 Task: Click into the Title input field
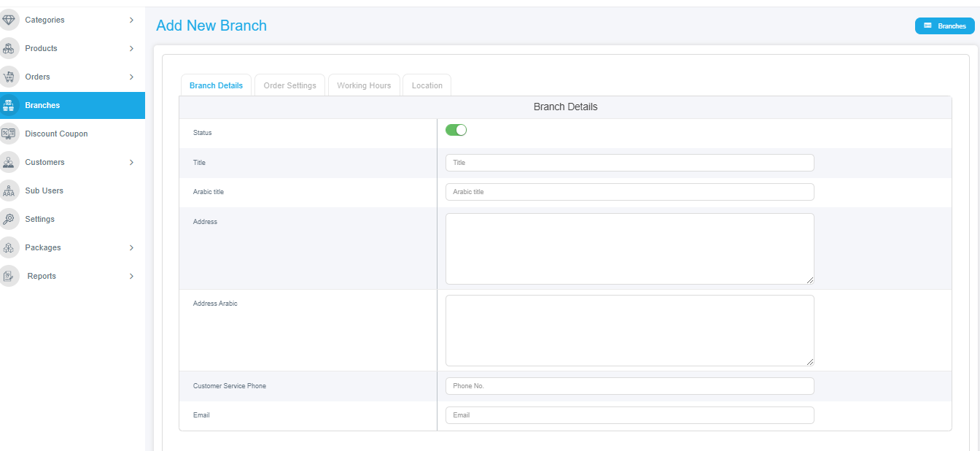click(629, 163)
